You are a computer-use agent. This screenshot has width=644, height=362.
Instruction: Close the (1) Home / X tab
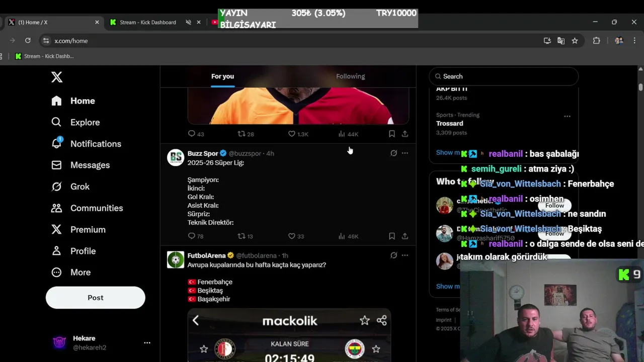click(97, 22)
